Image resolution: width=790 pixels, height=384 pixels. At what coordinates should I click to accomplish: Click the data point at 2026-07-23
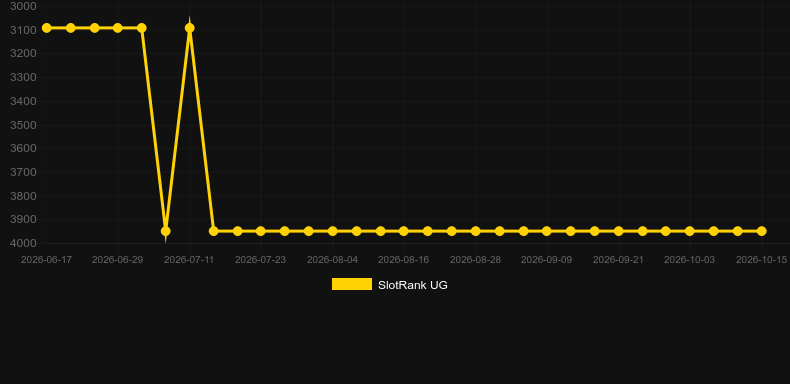click(x=260, y=231)
